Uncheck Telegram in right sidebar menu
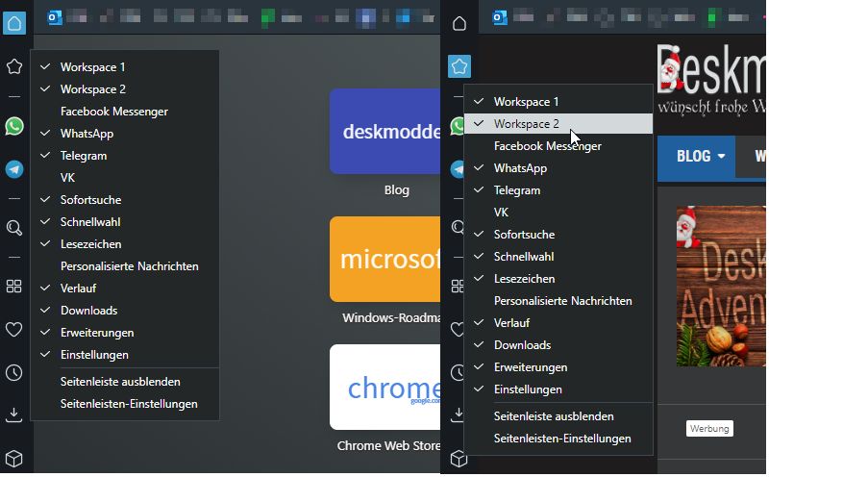 click(x=558, y=190)
